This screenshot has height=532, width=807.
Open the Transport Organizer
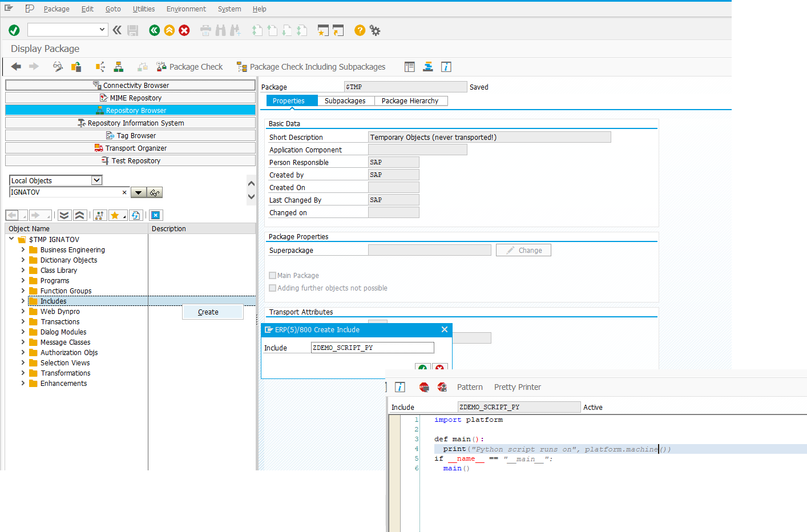coord(130,148)
